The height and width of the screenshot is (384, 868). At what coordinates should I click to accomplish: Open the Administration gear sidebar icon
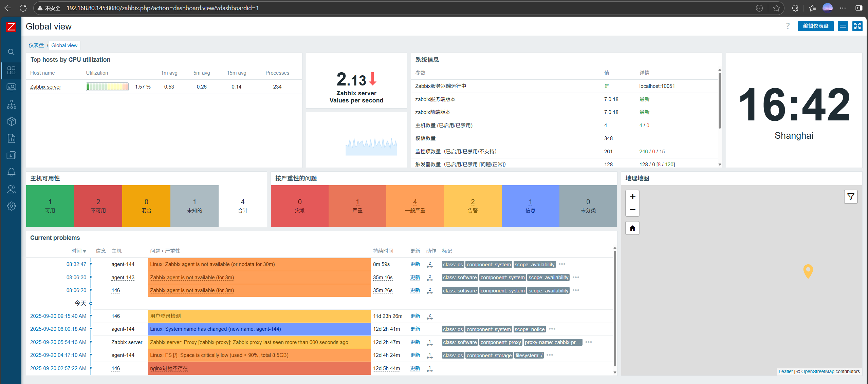[x=11, y=206]
